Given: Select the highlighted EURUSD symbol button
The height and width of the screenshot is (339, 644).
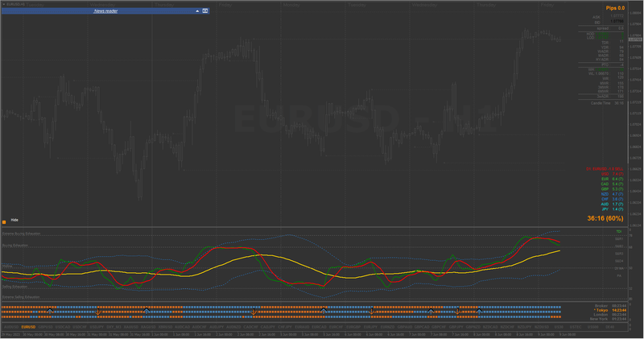Looking at the screenshot, I should pos(28,327).
